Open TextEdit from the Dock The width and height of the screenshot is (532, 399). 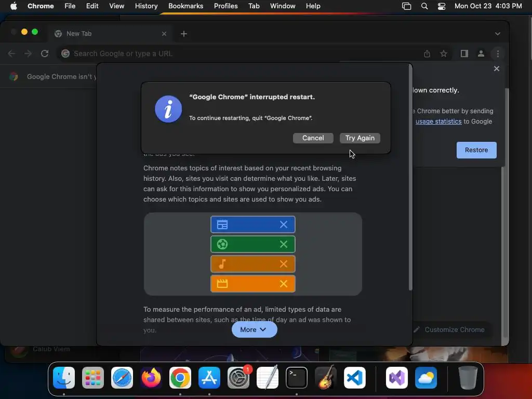pyautogui.click(x=268, y=378)
